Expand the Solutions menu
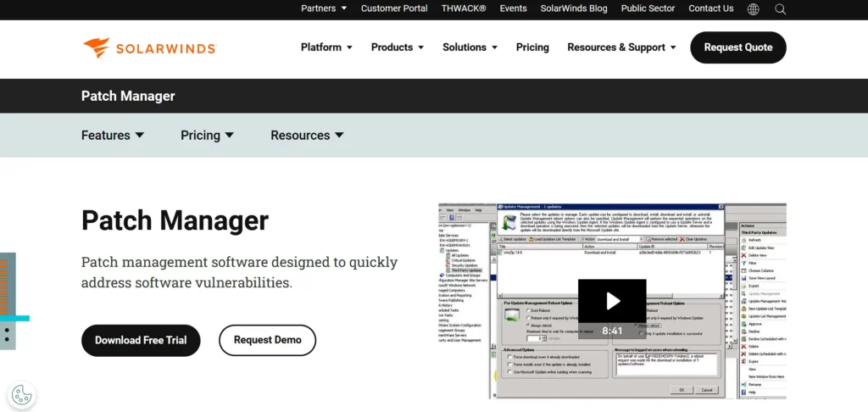Screen dimensions: 868x412 pyautogui.click(x=470, y=47)
